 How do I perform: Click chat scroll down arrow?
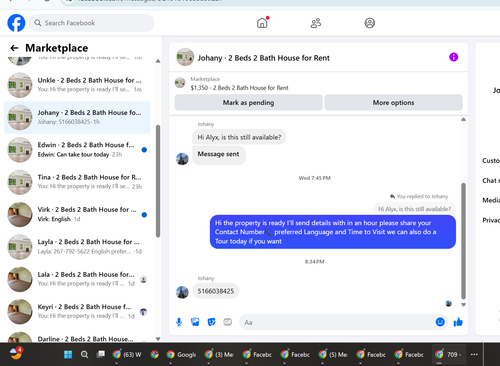(463, 304)
